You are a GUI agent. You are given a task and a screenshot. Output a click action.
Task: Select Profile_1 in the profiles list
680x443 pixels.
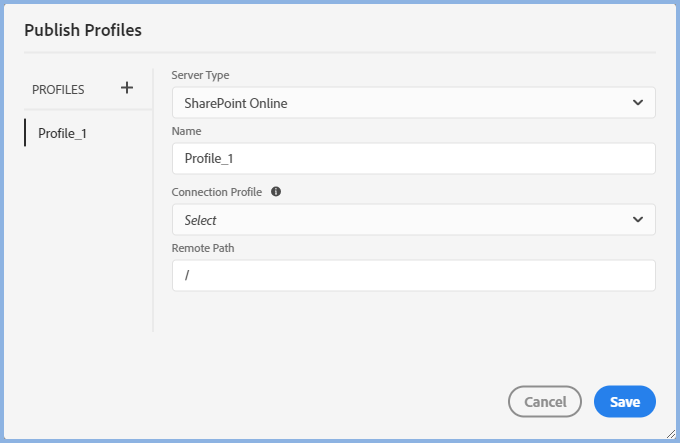(62, 133)
